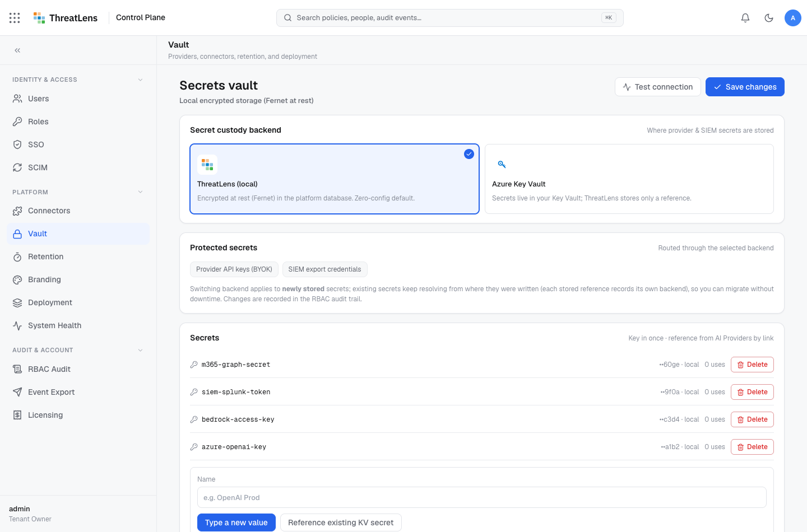Click key icon beside azure-openai-key
This screenshot has width=807, height=532.
point(194,447)
